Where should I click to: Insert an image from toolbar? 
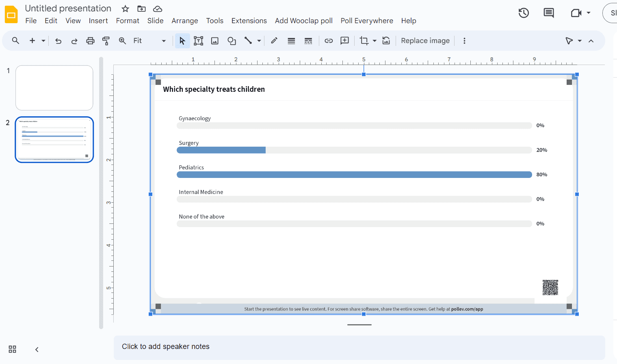[x=215, y=41]
